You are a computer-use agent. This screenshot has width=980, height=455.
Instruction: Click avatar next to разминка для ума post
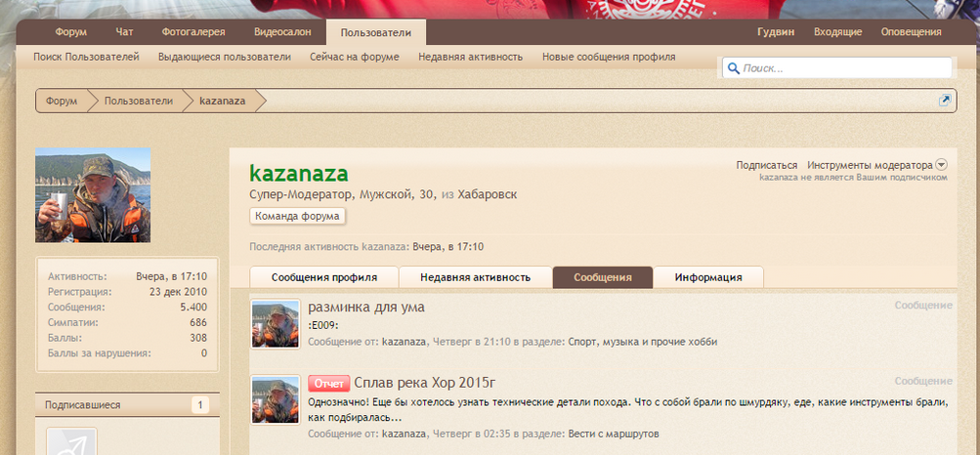(275, 324)
